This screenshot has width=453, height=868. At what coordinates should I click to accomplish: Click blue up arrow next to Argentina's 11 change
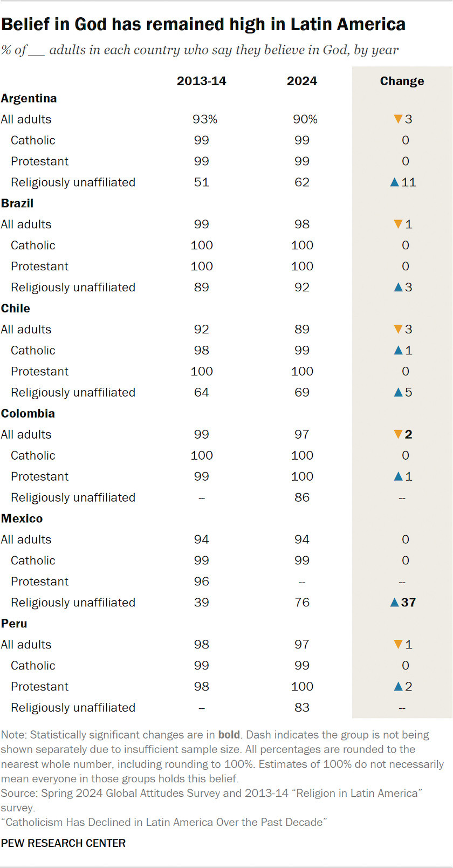pos(394,182)
